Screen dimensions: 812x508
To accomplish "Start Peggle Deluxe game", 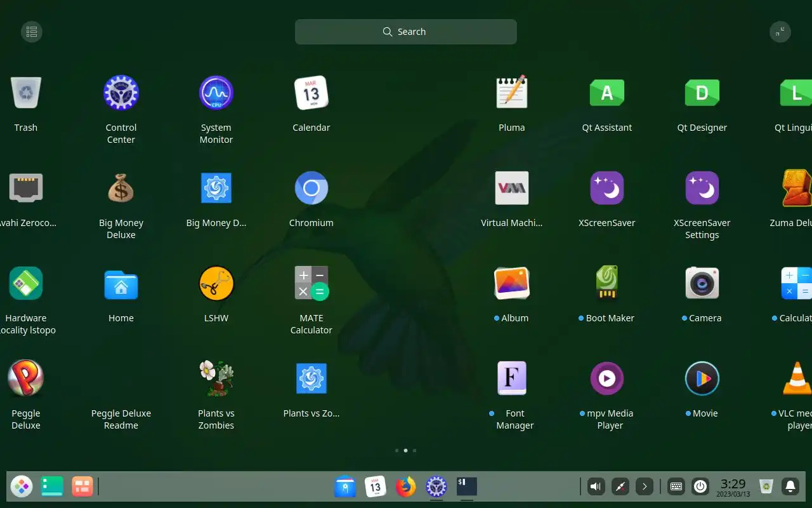I will click(26, 378).
